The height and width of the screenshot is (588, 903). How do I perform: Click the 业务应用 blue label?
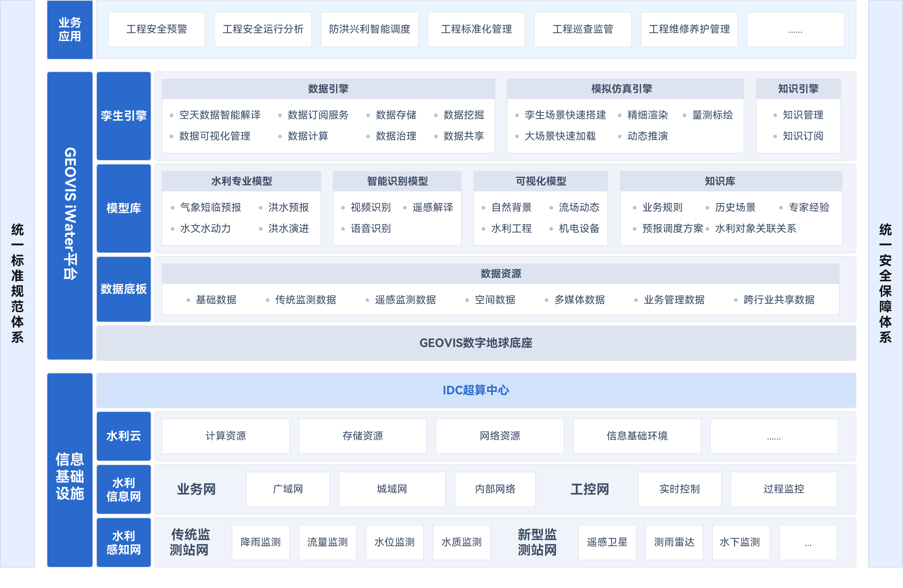70,29
